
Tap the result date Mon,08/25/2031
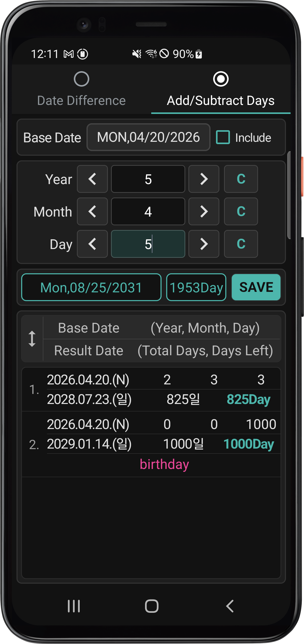tap(91, 287)
